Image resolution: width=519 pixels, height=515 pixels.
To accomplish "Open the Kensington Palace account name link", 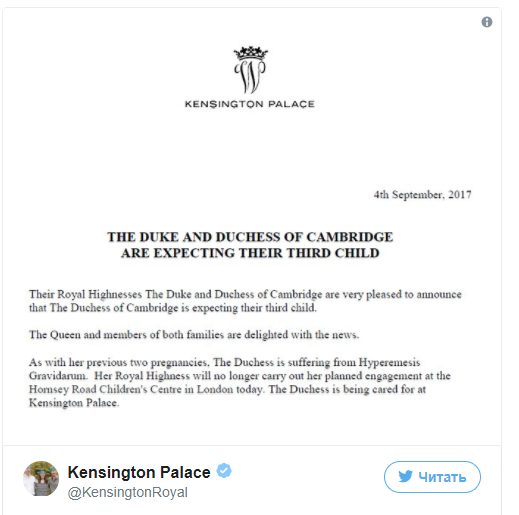I will click(x=139, y=472).
